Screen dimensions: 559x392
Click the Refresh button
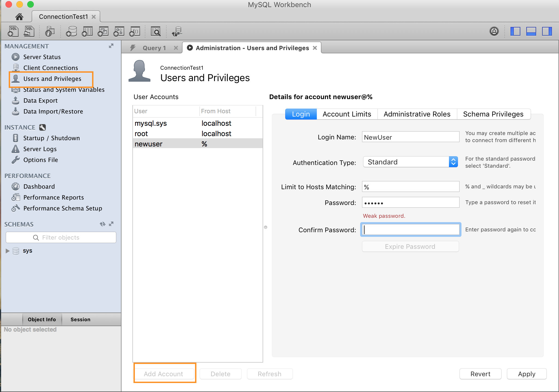click(x=270, y=374)
